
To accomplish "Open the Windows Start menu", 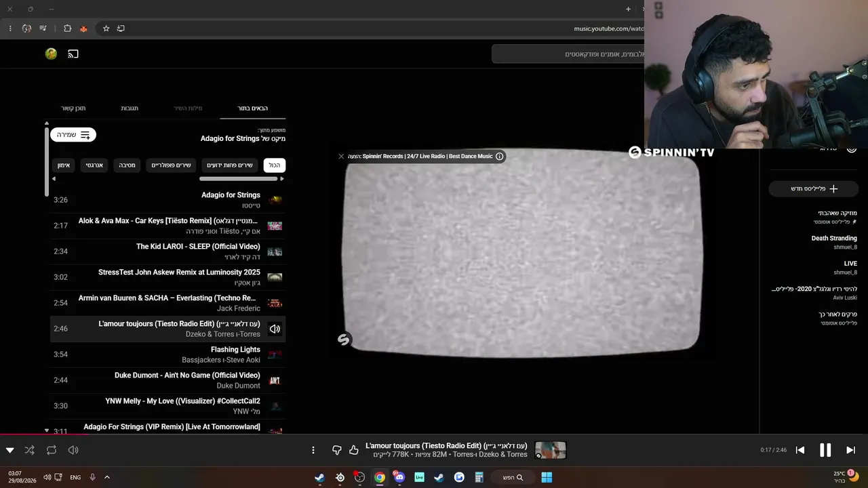I will coord(546,477).
